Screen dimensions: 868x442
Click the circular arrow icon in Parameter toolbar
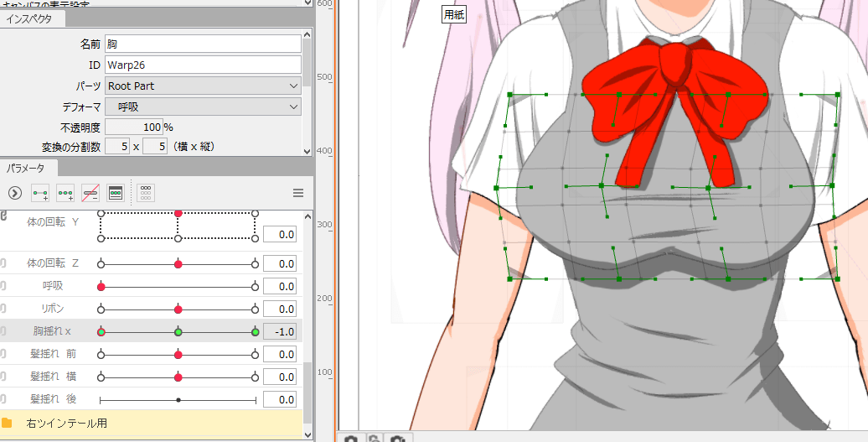click(14, 193)
